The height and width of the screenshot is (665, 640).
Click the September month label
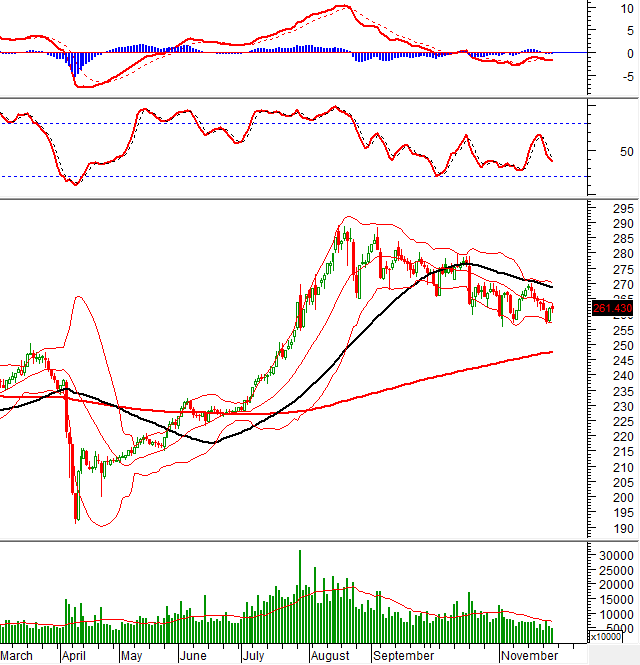[402, 656]
